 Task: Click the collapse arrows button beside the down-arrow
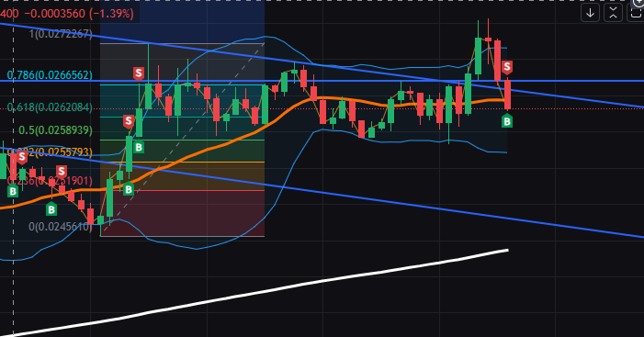[613, 13]
